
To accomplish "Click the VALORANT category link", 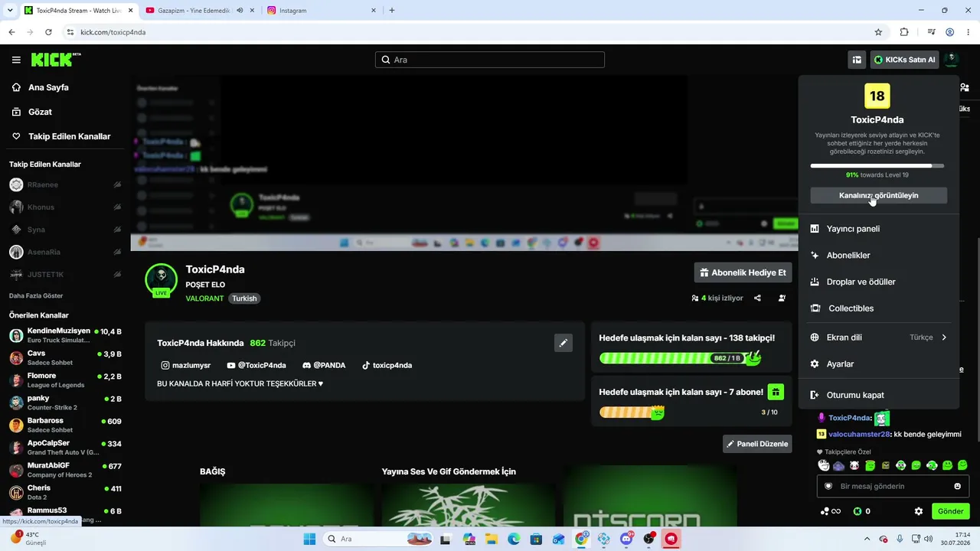I will pyautogui.click(x=204, y=298).
